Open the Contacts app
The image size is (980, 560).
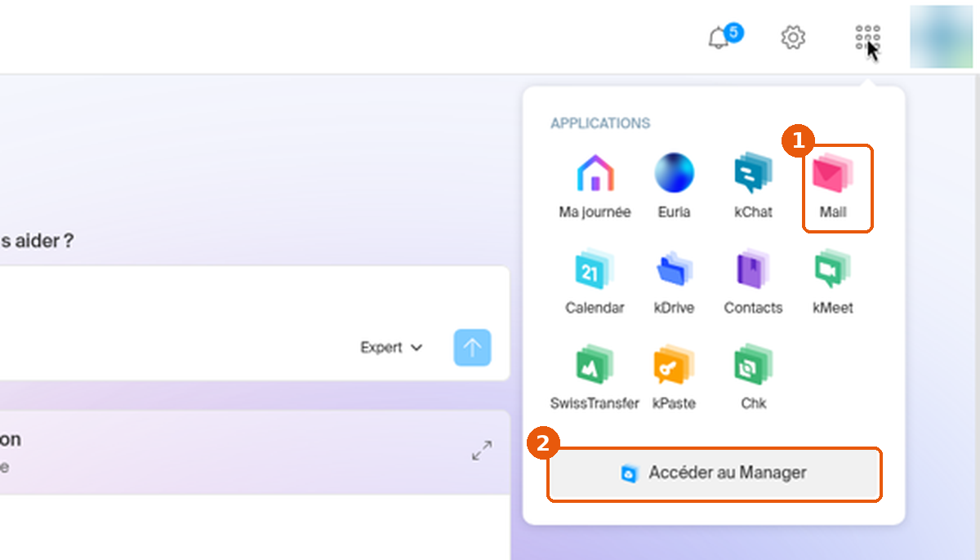tap(753, 282)
